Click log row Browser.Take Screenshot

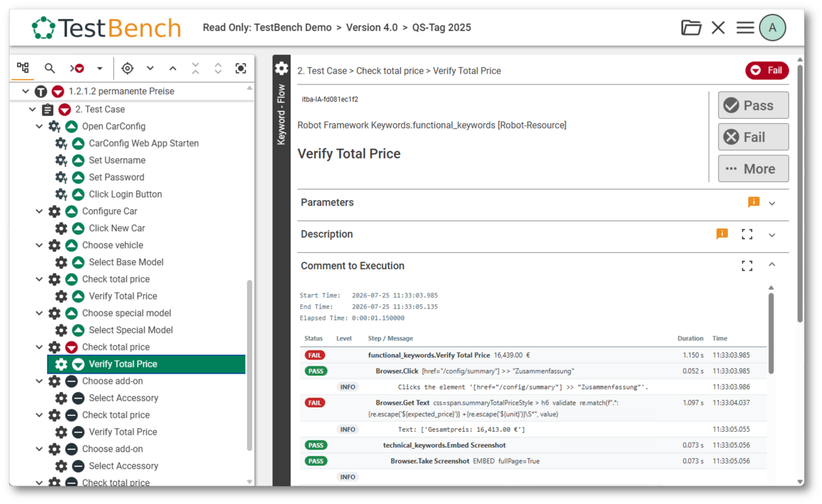tap(533, 461)
